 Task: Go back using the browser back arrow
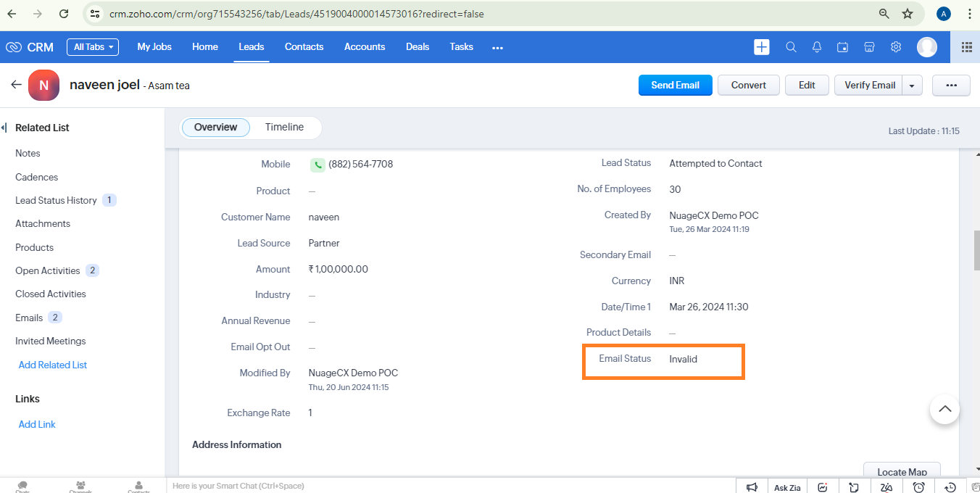coord(12,14)
